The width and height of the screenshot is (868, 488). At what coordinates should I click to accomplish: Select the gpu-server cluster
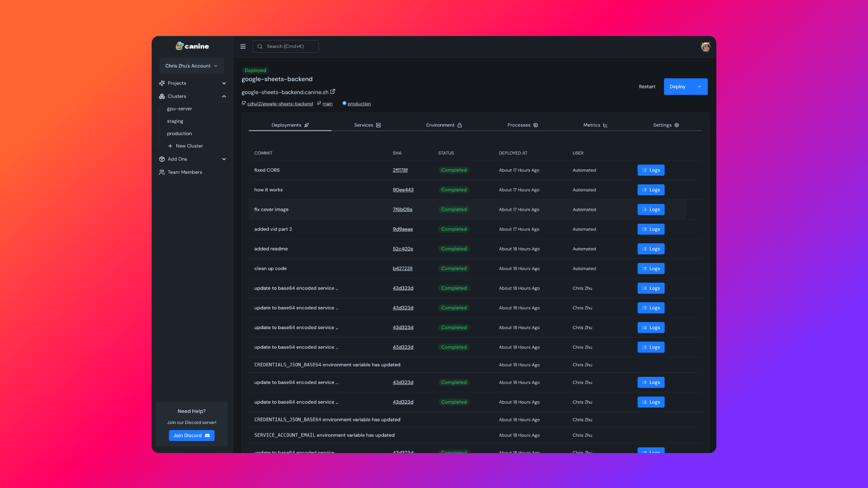(x=179, y=109)
